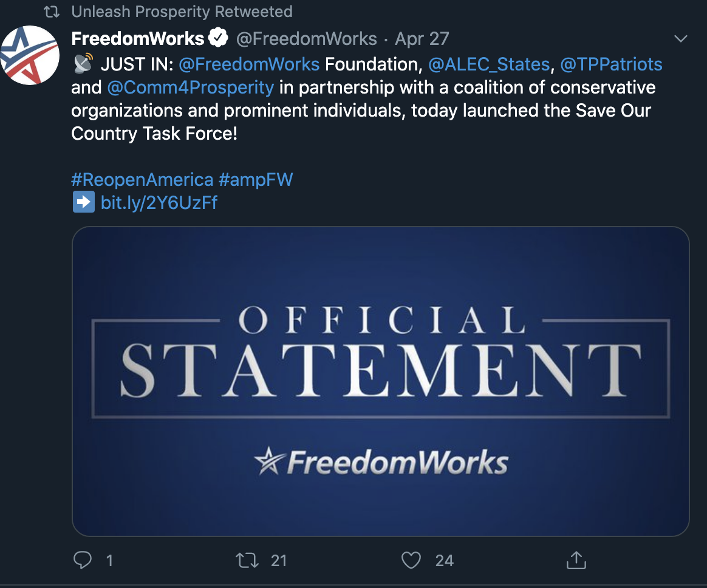Image resolution: width=707 pixels, height=588 pixels.
Task: Open the #ReopenAmerica hashtag
Action: [142, 179]
